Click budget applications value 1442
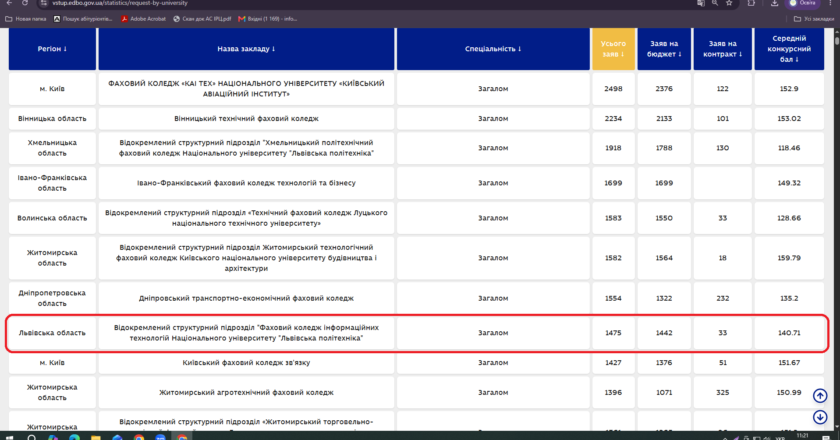840x440 pixels. point(664,333)
